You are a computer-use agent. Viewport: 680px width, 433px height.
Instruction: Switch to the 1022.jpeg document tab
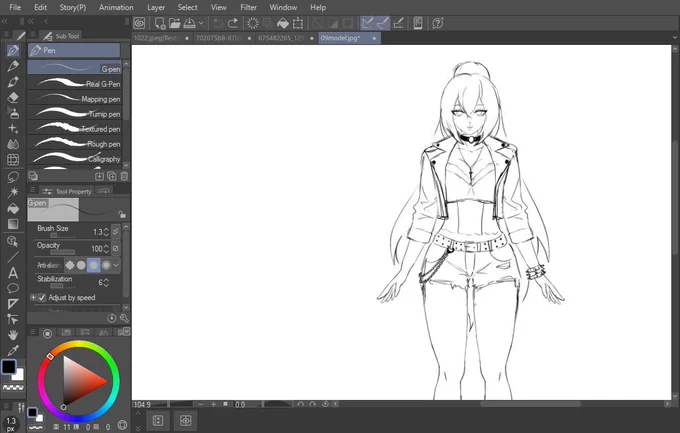click(x=161, y=38)
